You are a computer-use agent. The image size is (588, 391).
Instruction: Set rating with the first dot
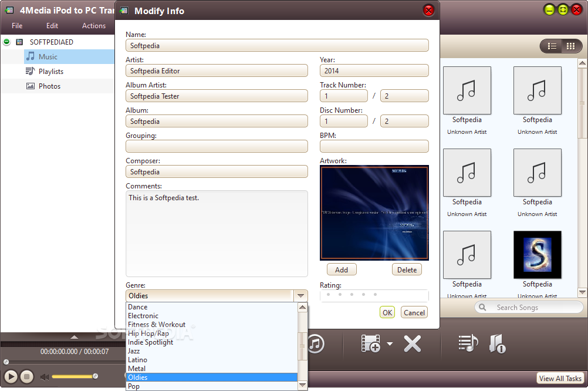(x=328, y=295)
